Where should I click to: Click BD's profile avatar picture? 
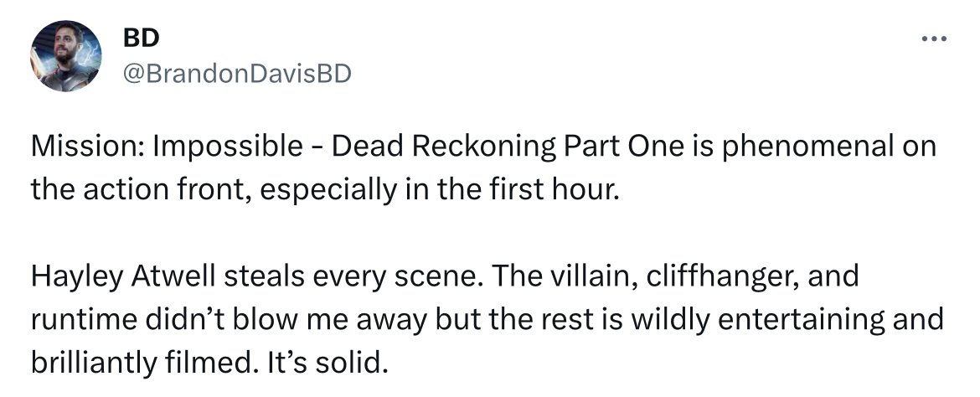click(x=67, y=56)
